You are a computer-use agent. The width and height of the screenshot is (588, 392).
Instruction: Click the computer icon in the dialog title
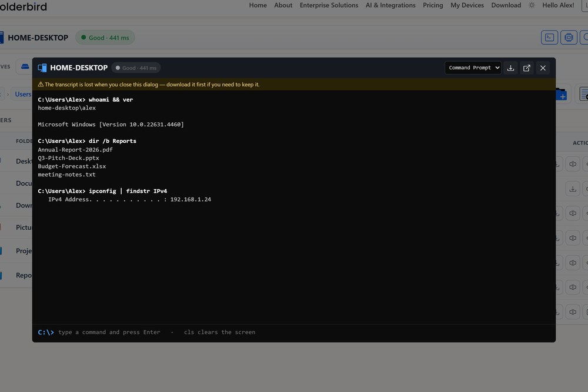pyautogui.click(x=42, y=68)
